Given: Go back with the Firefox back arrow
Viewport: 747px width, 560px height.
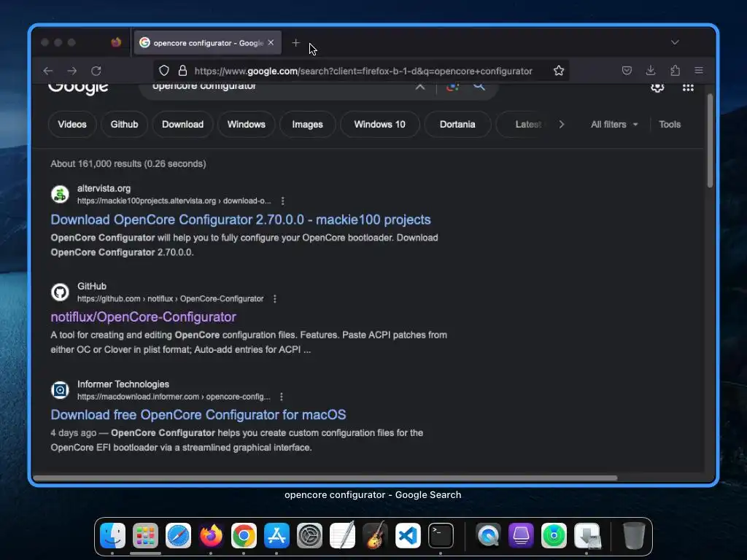Looking at the screenshot, I should [x=47, y=71].
